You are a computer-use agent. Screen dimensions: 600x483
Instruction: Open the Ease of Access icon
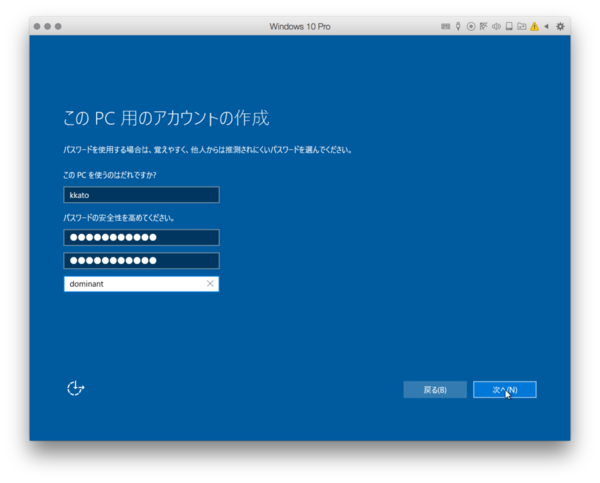[x=75, y=388]
